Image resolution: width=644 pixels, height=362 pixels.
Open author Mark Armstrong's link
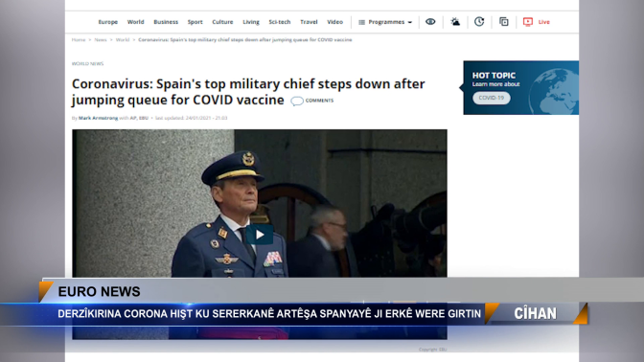point(98,118)
